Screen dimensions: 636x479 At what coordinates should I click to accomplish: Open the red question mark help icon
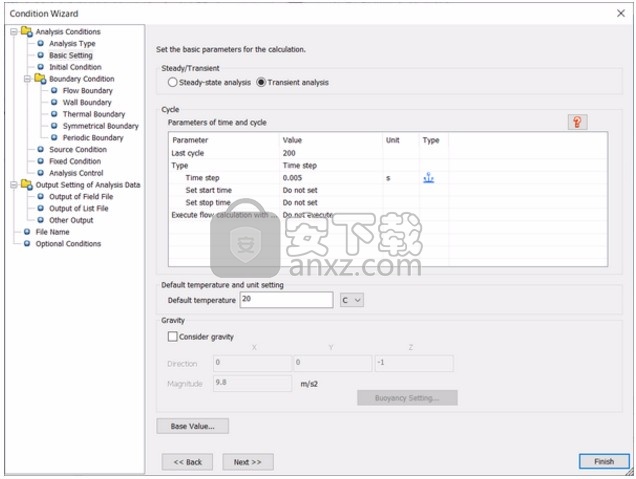577,122
